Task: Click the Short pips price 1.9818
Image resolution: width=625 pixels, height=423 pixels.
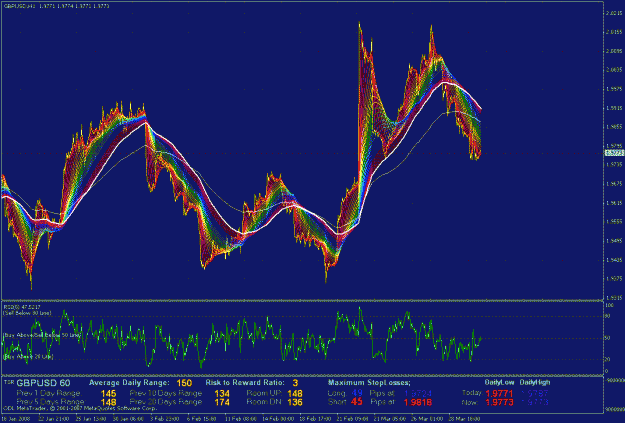Action: 418,402
